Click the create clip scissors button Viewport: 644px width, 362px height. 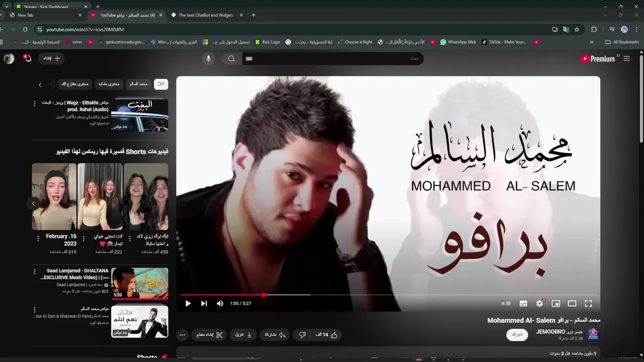click(x=209, y=335)
